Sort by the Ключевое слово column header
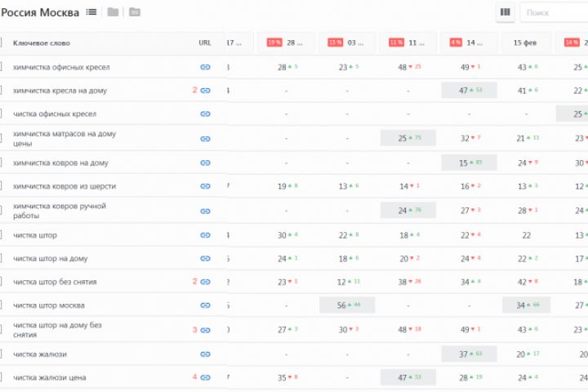 click(x=42, y=43)
